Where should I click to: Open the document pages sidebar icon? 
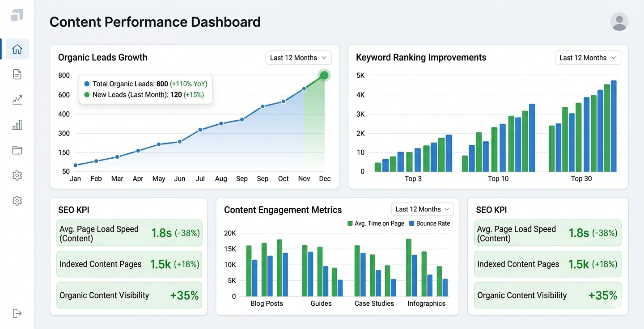pyautogui.click(x=17, y=74)
